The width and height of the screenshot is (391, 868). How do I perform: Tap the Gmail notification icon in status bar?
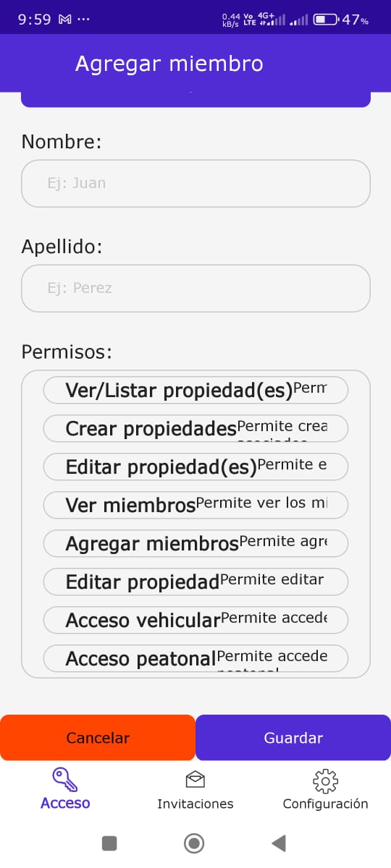64,20
